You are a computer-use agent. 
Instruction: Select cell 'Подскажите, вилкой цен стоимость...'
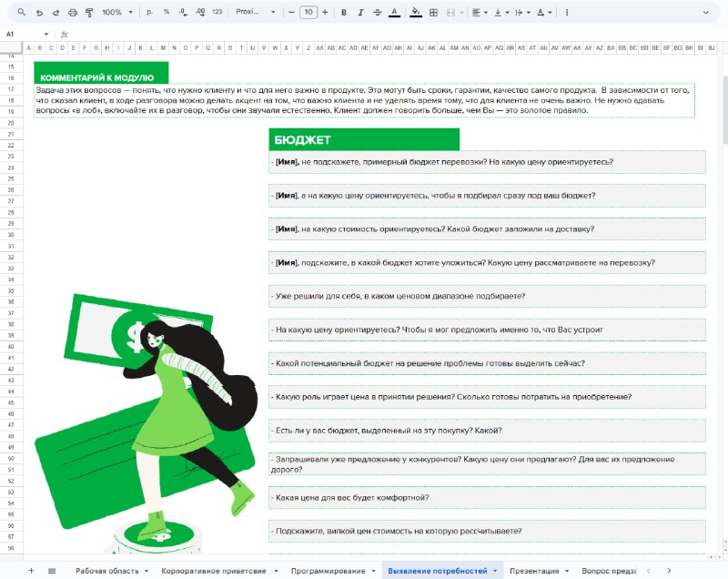(x=487, y=531)
